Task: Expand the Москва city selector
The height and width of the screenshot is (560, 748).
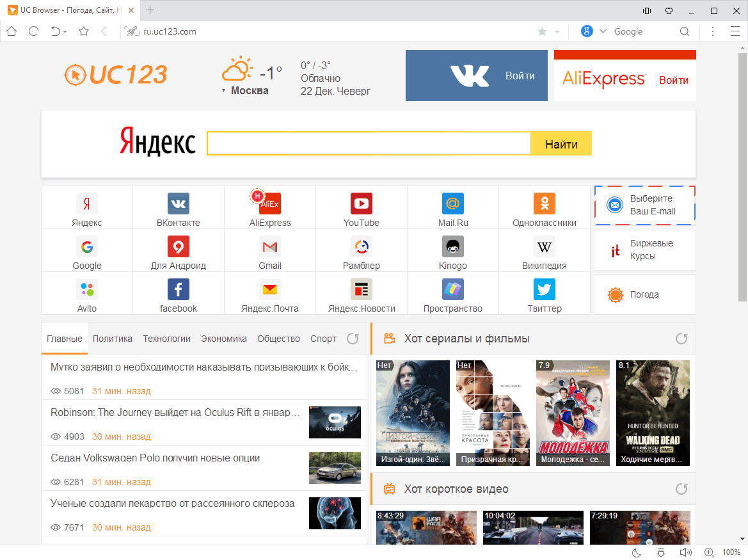Action: coord(245,91)
